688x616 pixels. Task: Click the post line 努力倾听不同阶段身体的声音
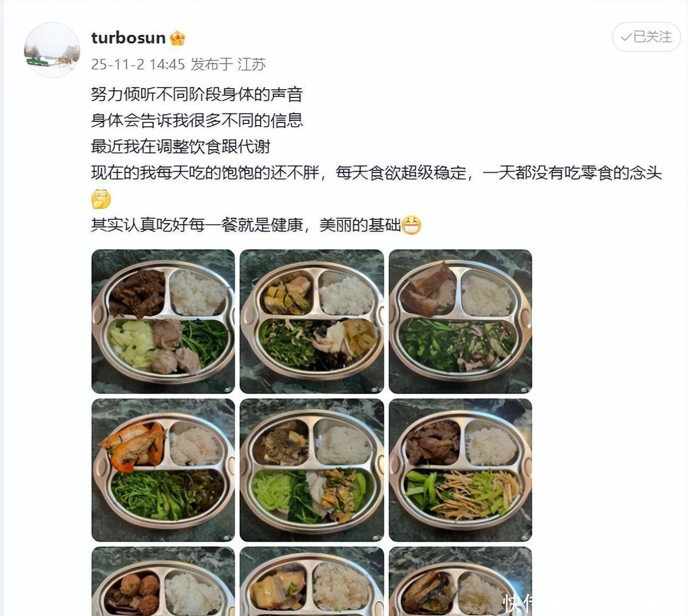197,94
